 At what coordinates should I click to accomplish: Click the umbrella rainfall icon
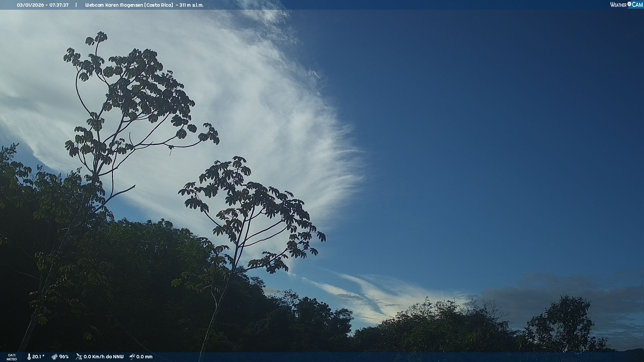(x=132, y=357)
